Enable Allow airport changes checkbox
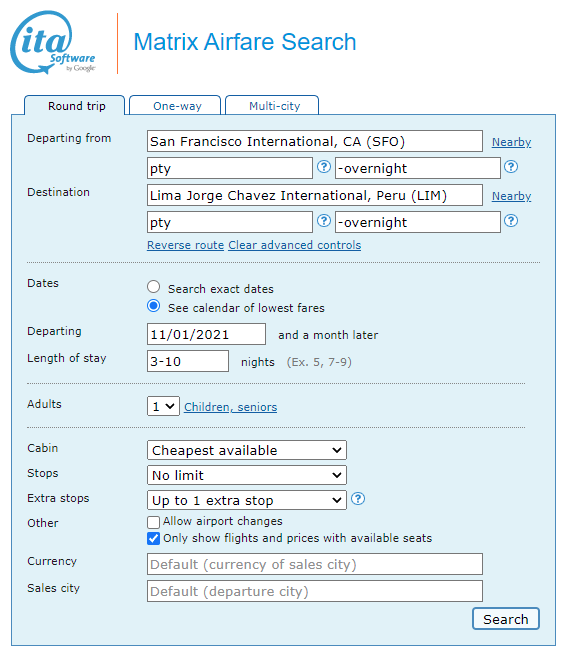 (x=153, y=522)
